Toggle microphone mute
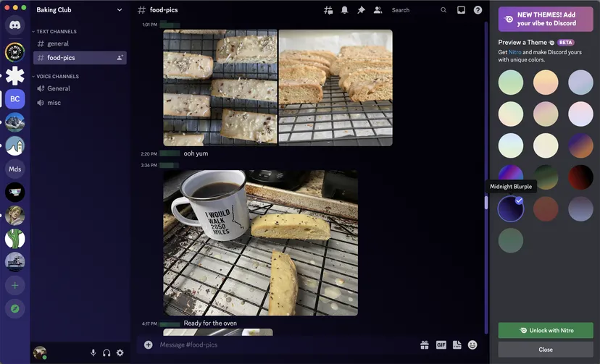This screenshot has height=364, width=600. (x=93, y=352)
